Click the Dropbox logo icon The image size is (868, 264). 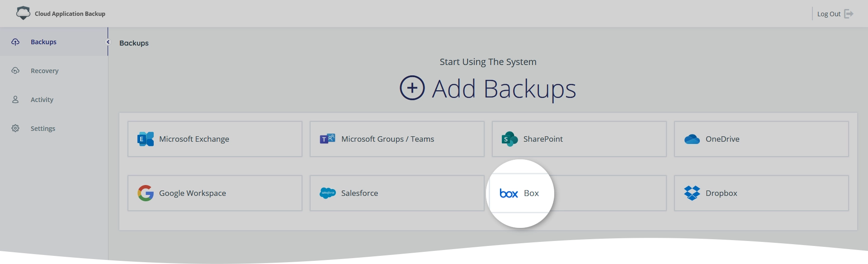click(692, 193)
